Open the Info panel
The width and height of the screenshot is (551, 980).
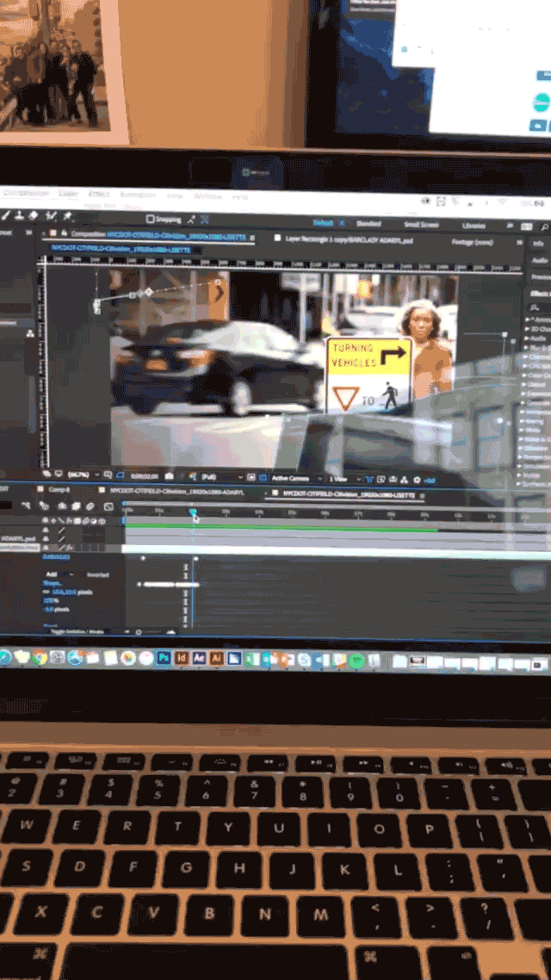[538, 243]
